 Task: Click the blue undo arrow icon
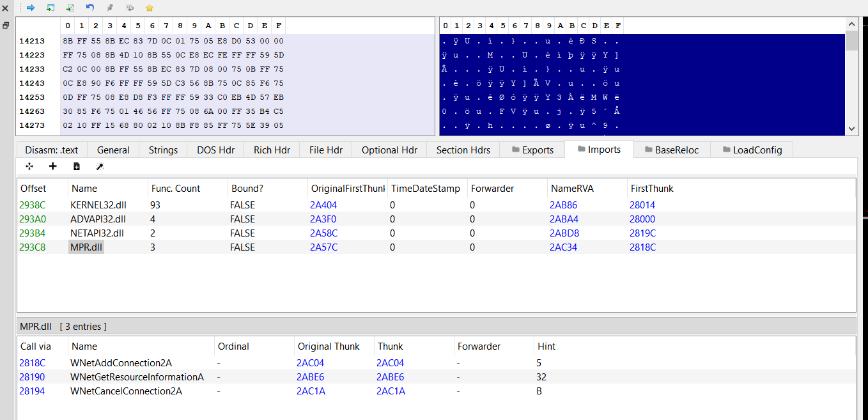click(x=90, y=8)
